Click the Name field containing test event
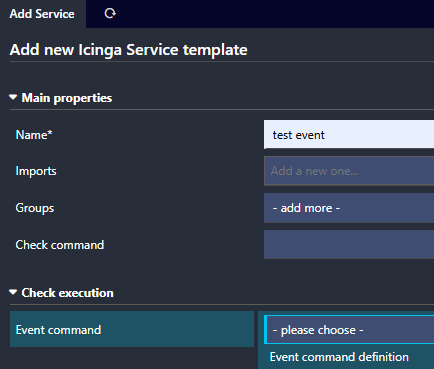 click(349, 135)
